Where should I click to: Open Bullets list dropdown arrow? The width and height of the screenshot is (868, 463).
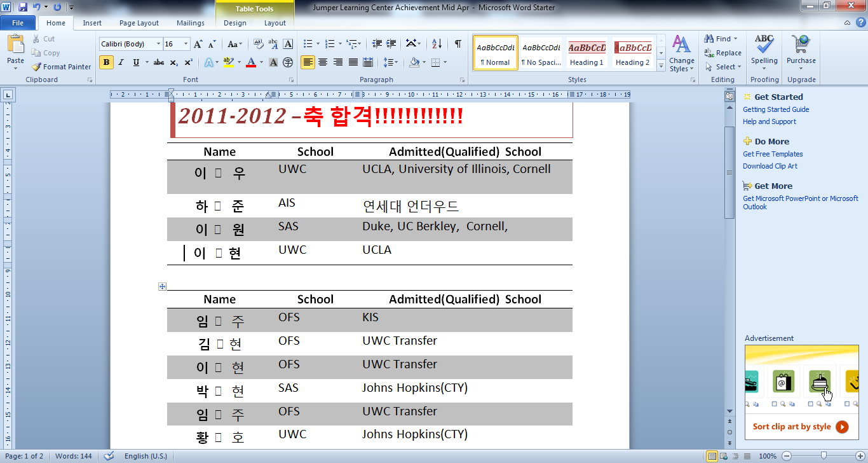tap(318, 44)
